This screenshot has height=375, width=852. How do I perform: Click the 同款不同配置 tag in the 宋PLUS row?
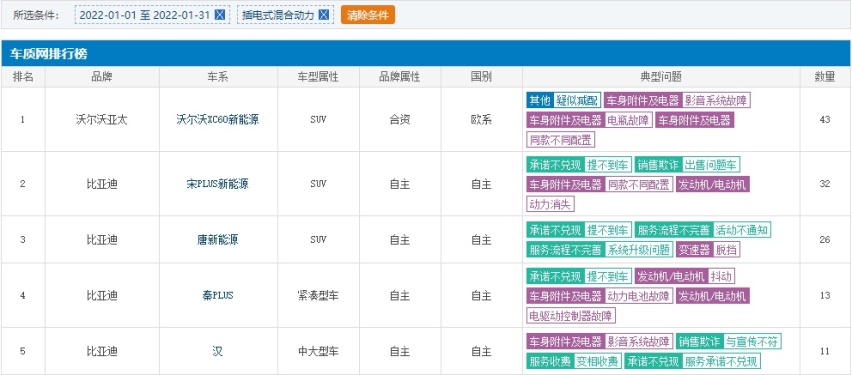point(638,185)
